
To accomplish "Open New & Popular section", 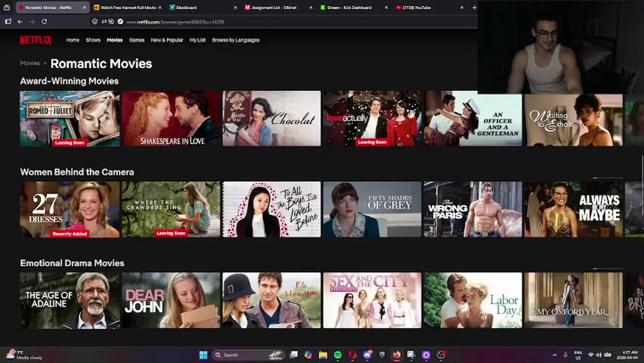I will click(167, 40).
